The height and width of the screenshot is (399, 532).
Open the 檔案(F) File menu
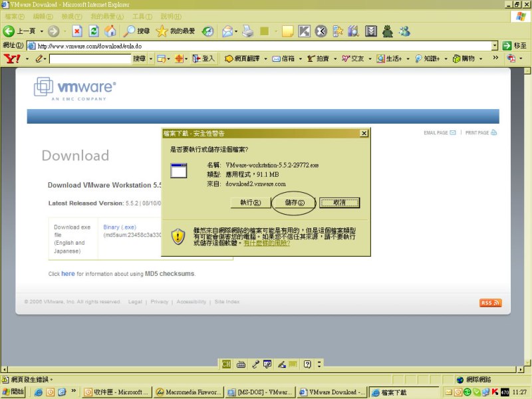(x=15, y=16)
